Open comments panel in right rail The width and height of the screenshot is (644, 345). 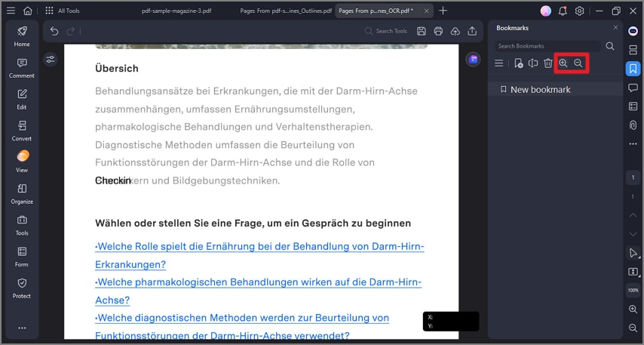pyautogui.click(x=633, y=88)
